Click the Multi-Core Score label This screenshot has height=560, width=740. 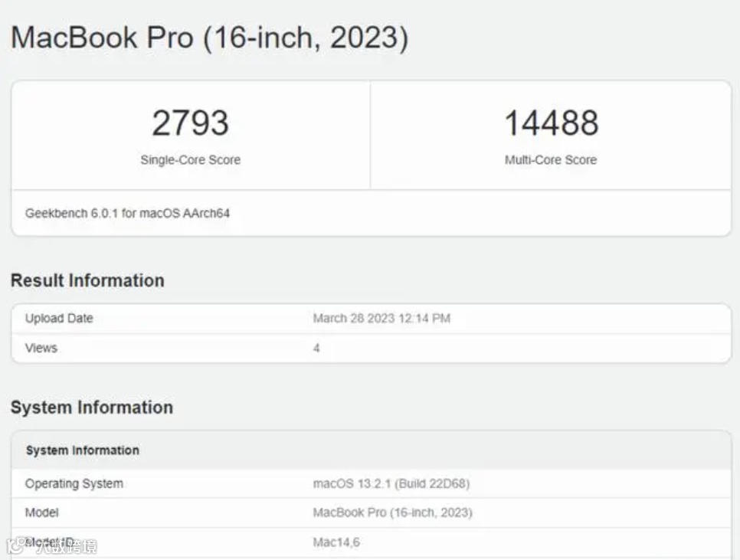551,160
